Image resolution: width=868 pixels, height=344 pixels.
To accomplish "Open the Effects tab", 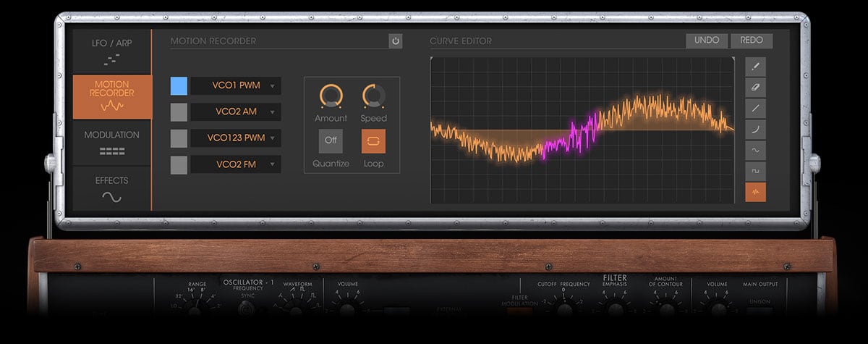I will pos(111,188).
